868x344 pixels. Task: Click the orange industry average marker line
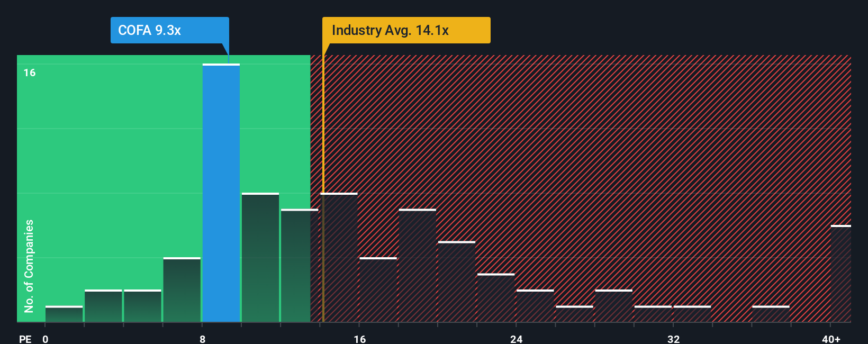(323, 183)
